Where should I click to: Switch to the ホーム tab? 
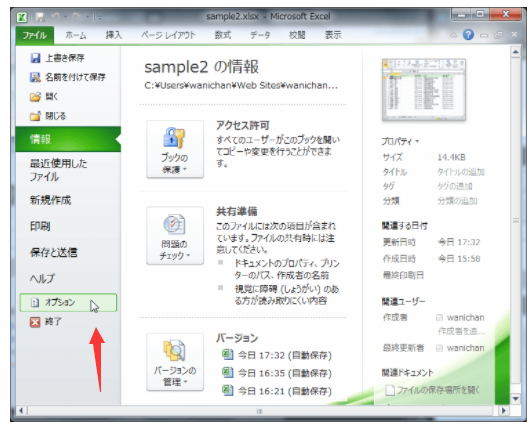pyautogui.click(x=76, y=35)
